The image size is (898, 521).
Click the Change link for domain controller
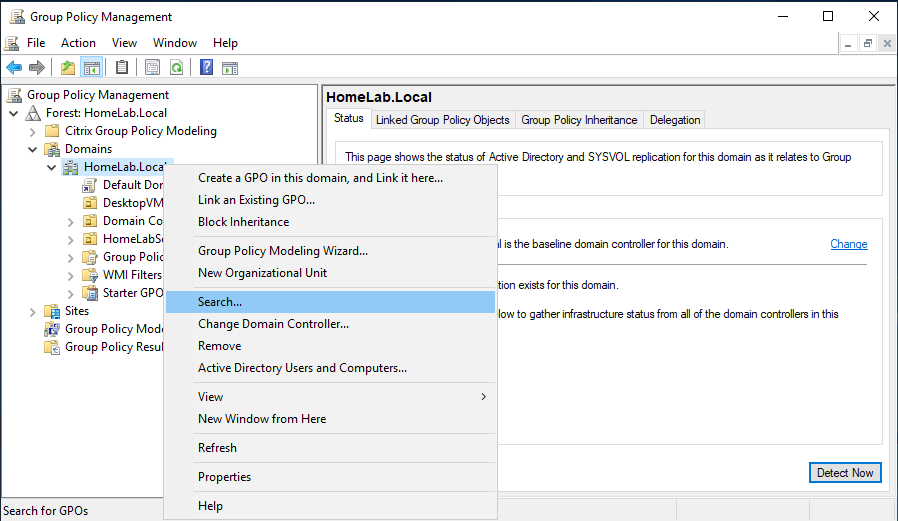[x=849, y=244]
